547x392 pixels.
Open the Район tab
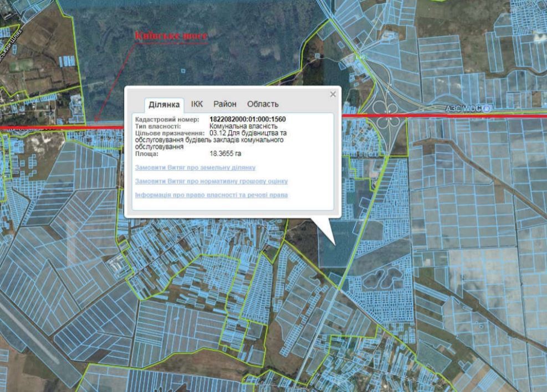(224, 104)
